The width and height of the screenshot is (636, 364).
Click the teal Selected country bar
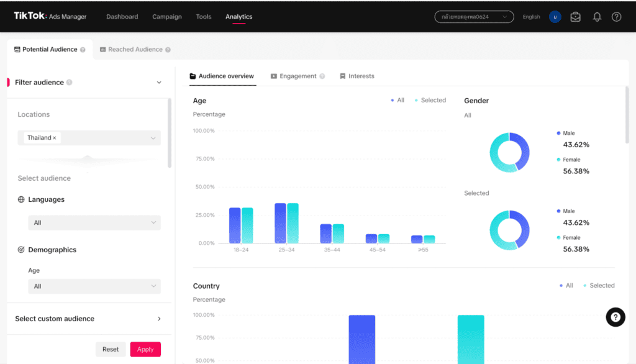pos(471,339)
